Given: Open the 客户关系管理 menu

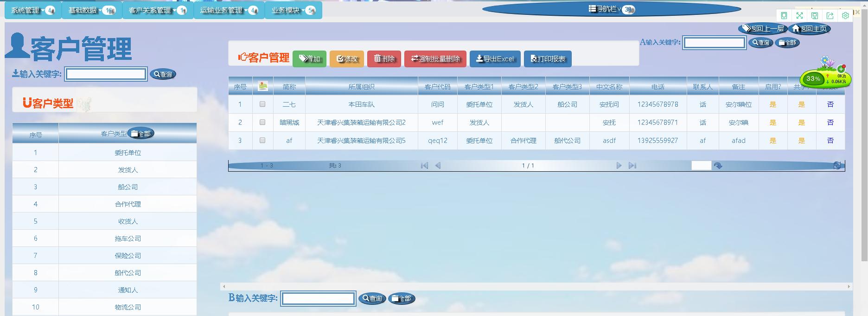Looking at the screenshot, I should pyautogui.click(x=158, y=10).
